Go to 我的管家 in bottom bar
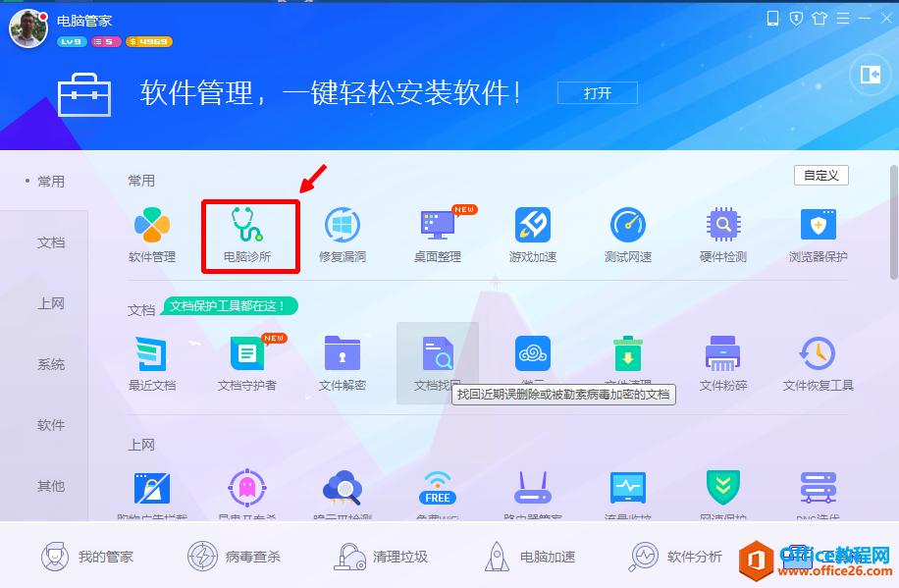 (x=87, y=557)
